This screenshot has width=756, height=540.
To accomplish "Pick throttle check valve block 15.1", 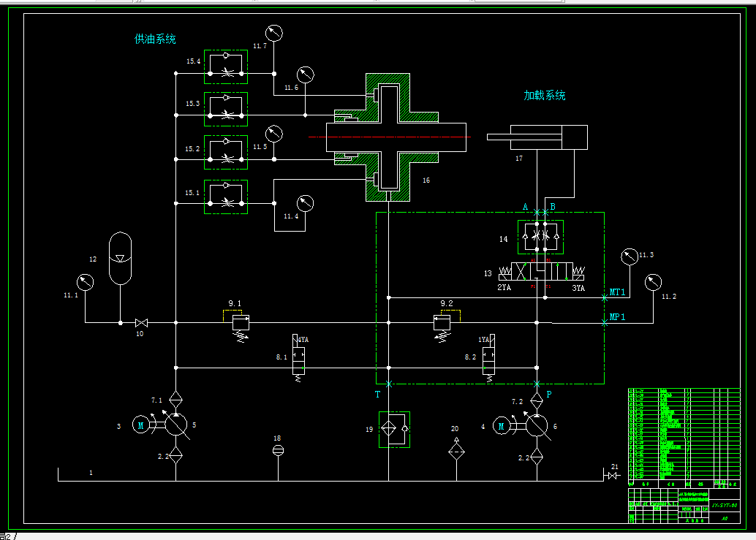I will click(226, 197).
